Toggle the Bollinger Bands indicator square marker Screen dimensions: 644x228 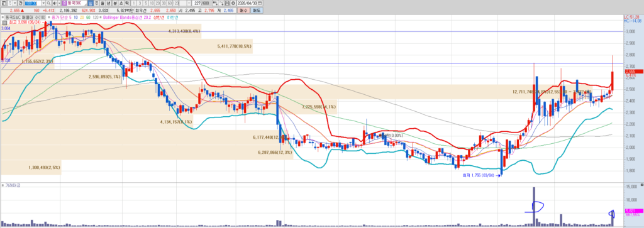[100, 17]
